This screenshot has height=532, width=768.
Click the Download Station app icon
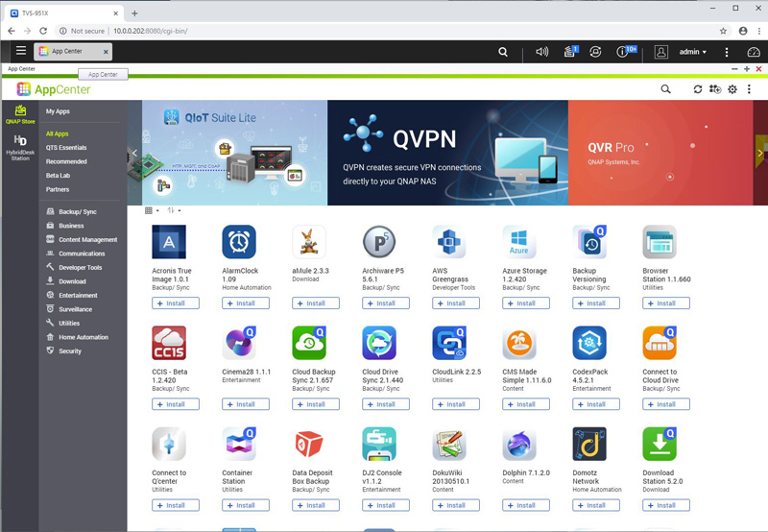pyautogui.click(x=660, y=444)
